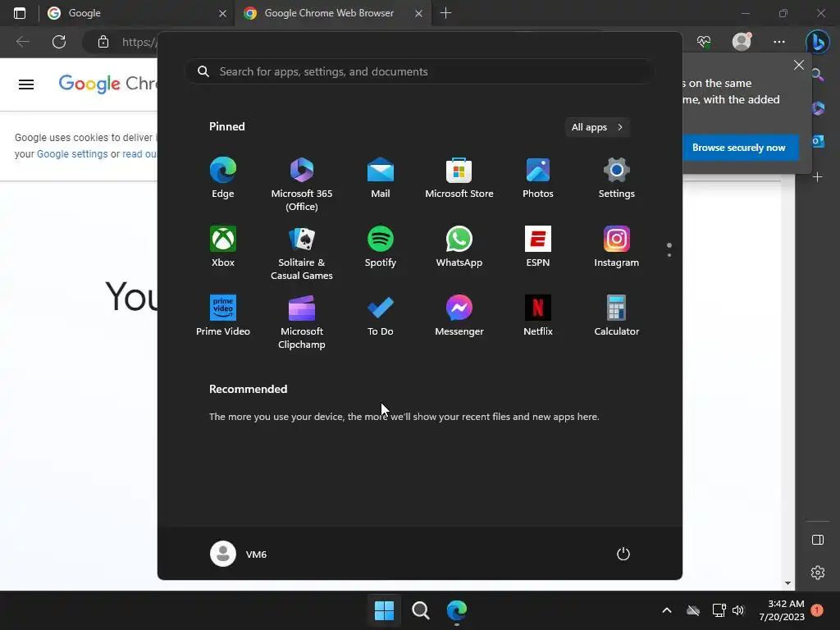This screenshot has width=840, height=630.
Task: Click the power button in Start menu
Action: 623,554
